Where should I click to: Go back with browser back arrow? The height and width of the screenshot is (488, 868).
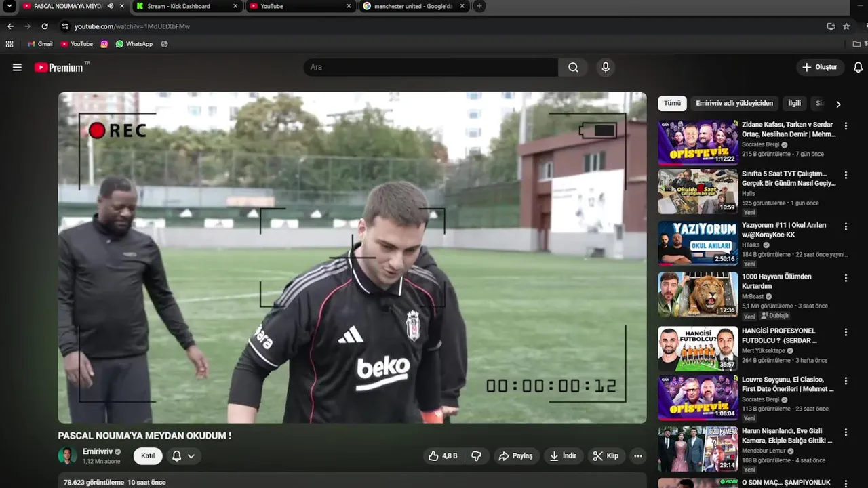click(x=10, y=26)
